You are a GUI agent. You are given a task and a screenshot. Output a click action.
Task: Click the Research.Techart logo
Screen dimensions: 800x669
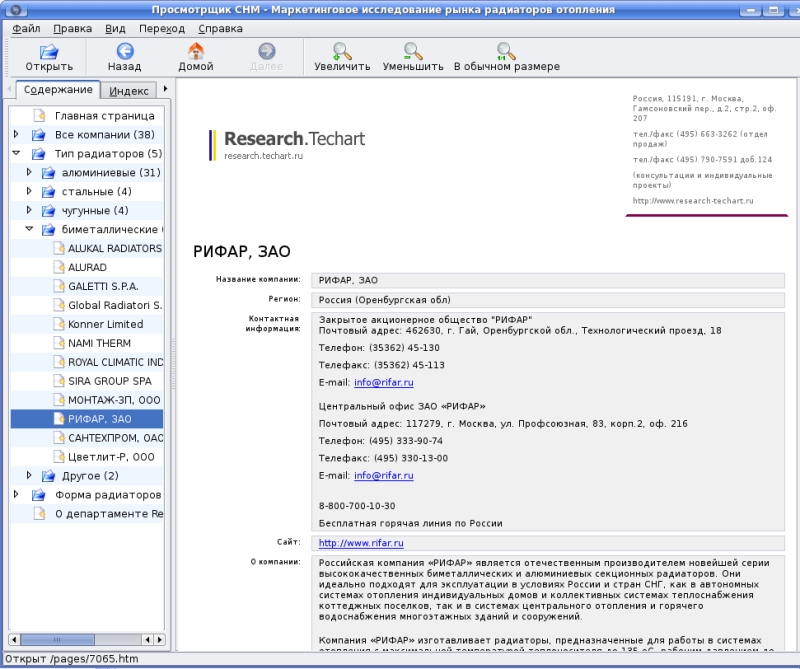(x=287, y=145)
